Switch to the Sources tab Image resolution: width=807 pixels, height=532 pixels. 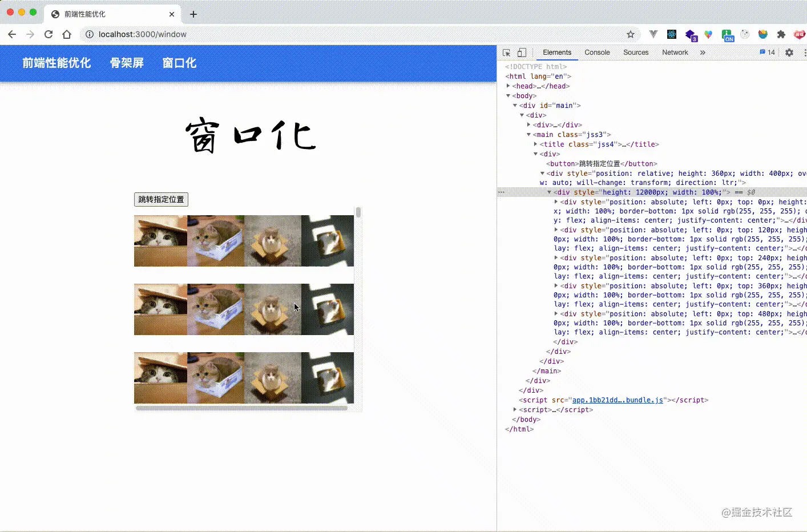coord(636,53)
